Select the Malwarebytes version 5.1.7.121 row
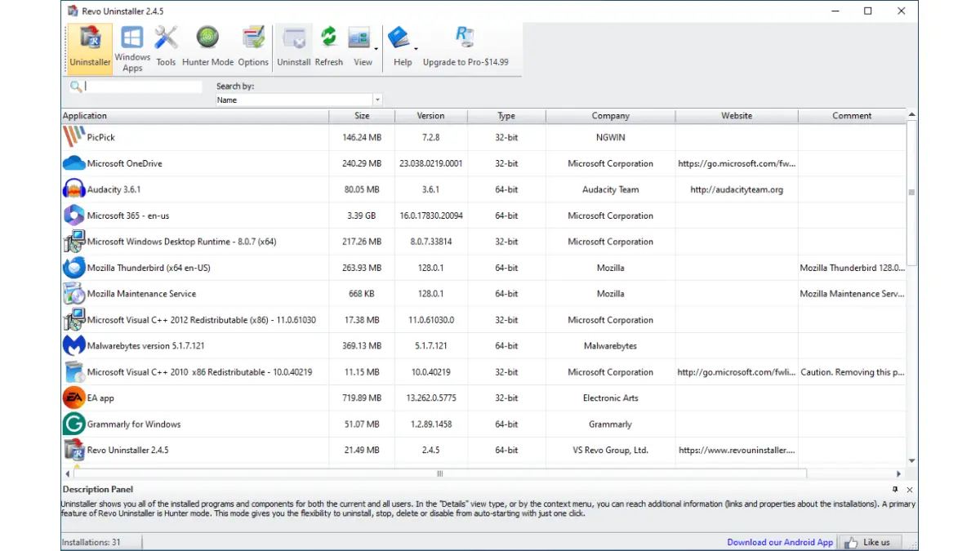The image size is (980, 551). coord(145,346)
